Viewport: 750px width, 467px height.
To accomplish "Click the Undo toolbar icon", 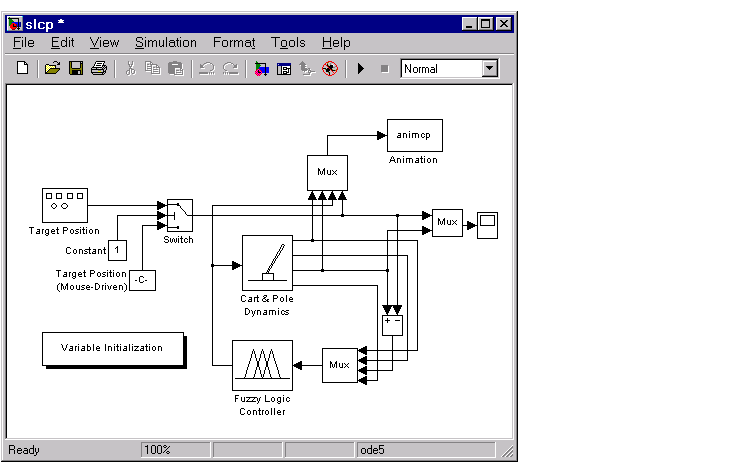I will click(x=207, y=68).
